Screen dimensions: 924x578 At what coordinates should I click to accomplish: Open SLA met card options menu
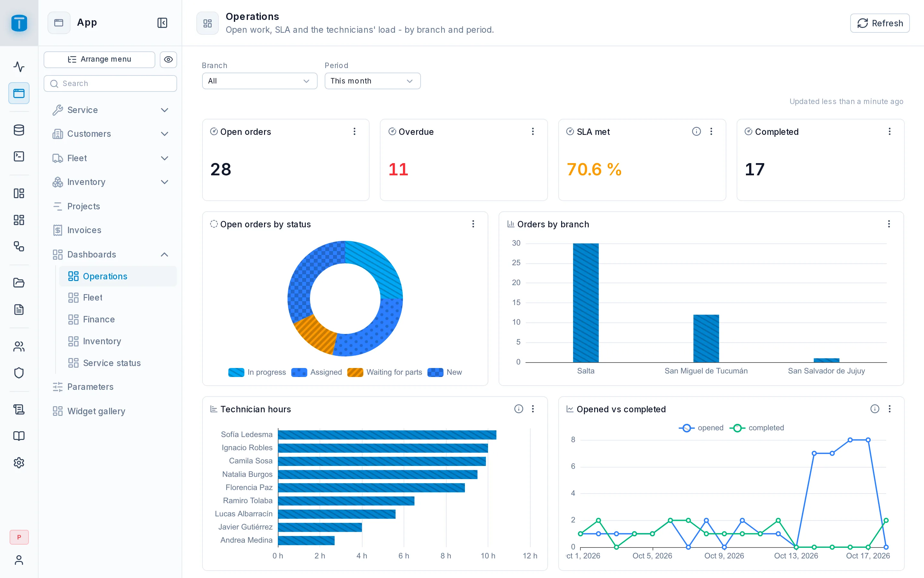[711, 132]
